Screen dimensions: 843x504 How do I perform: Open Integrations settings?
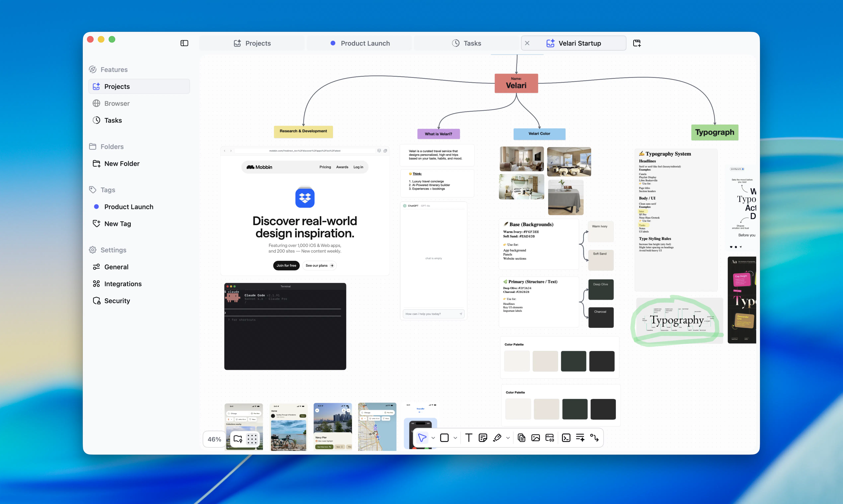point(139,284)
